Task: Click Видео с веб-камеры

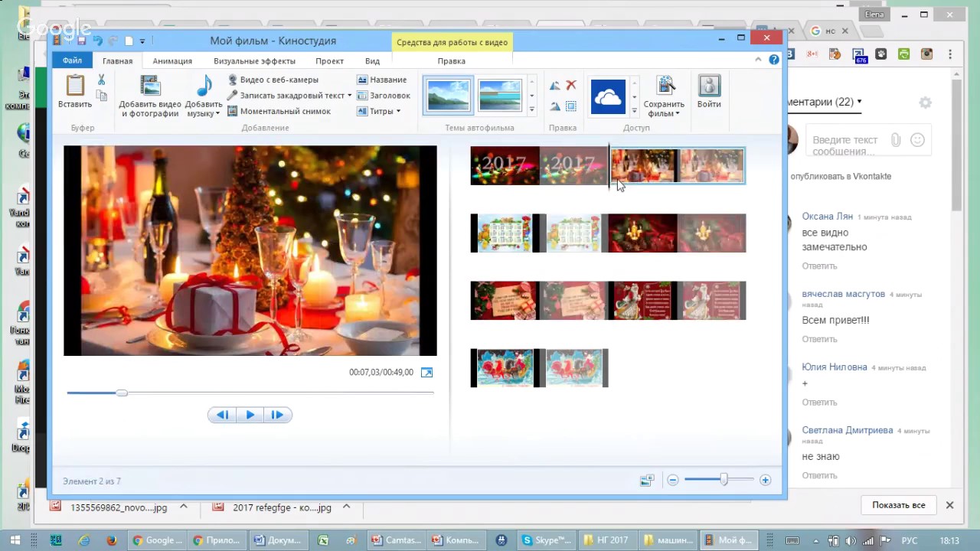Action: coord(273,80)
